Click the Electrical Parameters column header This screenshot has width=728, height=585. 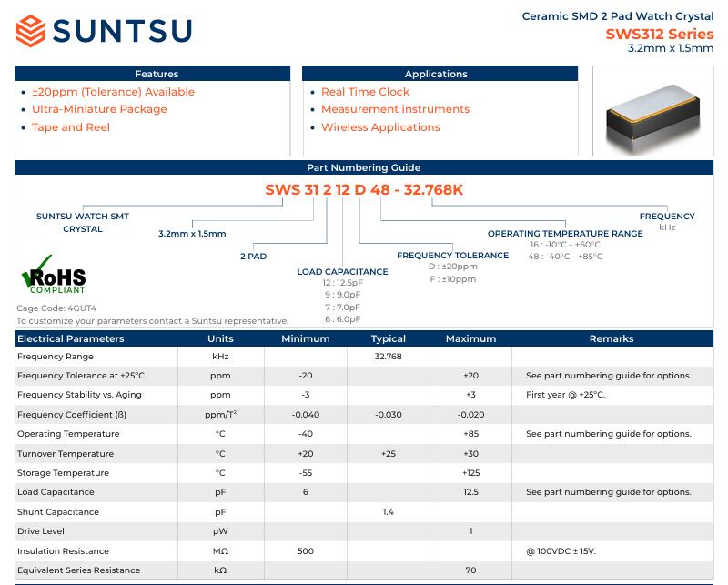[71, 338]
